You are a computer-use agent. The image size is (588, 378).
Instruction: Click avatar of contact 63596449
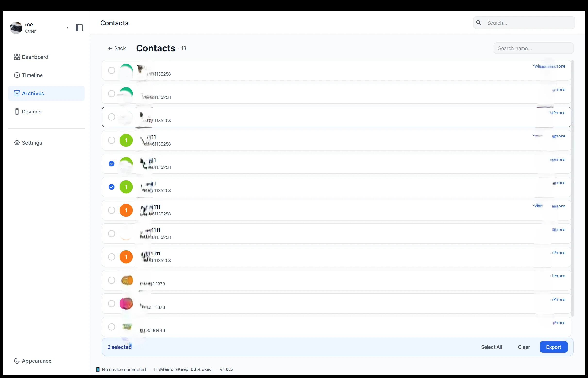coord(127,326)
